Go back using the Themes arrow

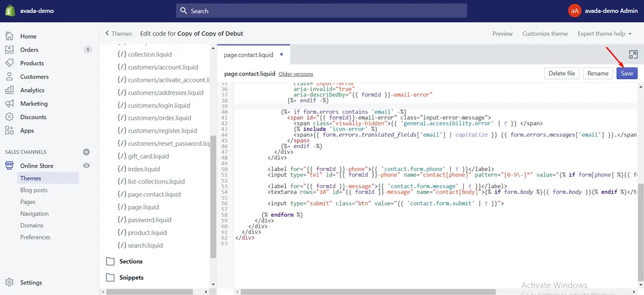point(107,33)
